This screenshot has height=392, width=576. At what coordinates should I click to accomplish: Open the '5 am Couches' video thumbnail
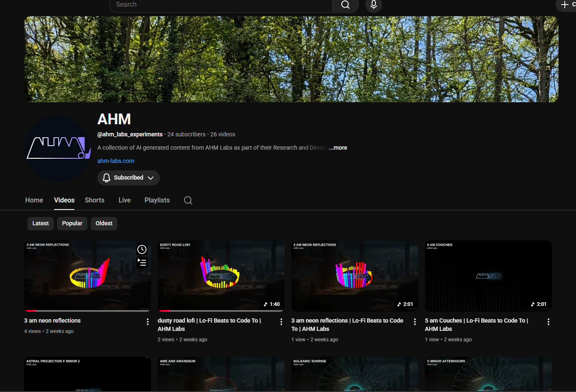point(488,276)
